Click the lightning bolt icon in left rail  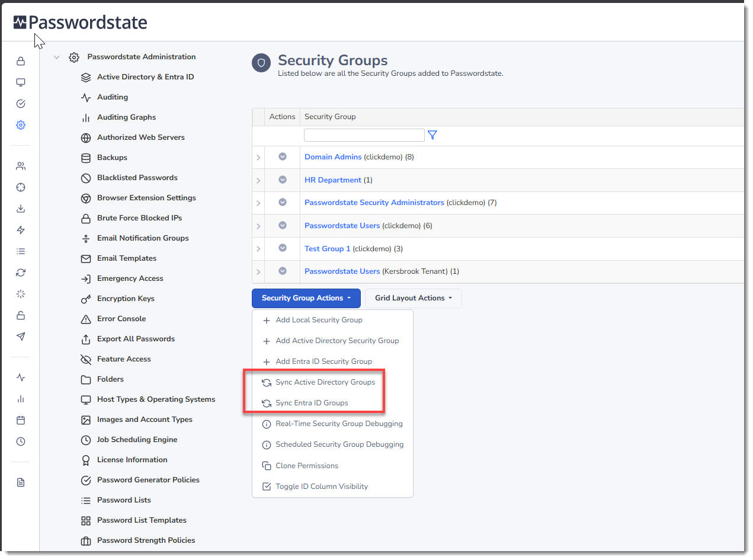(21, 230)
